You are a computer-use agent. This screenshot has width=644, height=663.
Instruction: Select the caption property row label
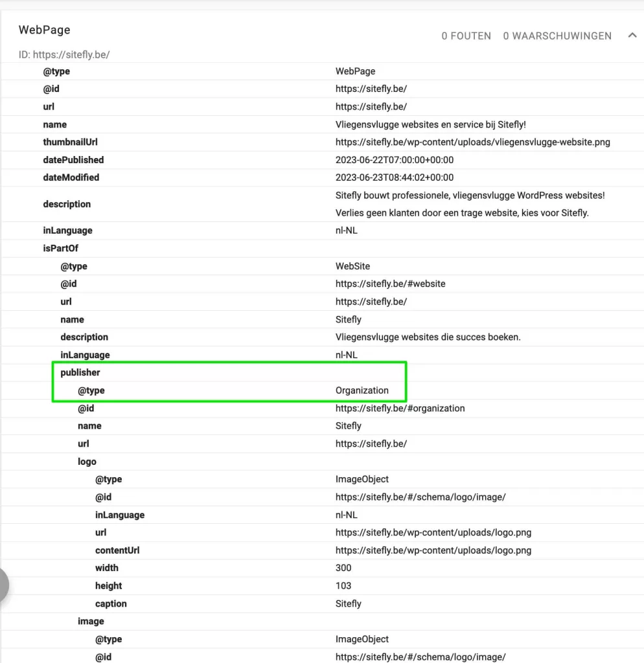coord(111,603)
